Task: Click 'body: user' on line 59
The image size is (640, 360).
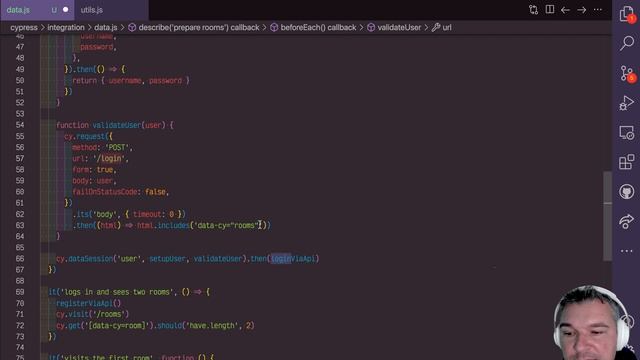Action: coord(92,180)
